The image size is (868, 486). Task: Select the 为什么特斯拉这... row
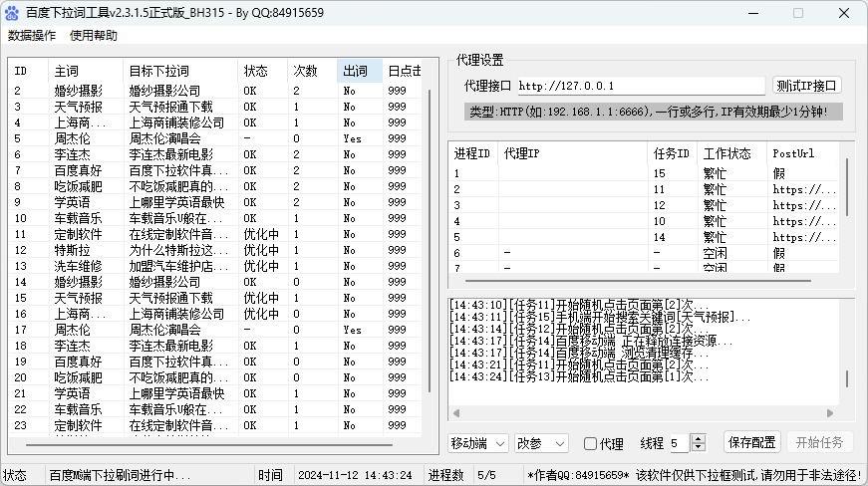(215, 250)
